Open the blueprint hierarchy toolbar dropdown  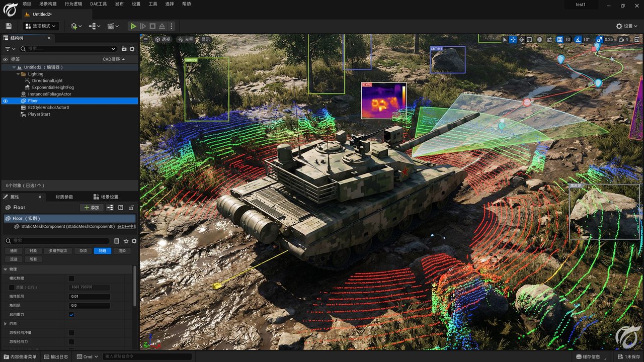coord(94,26)
